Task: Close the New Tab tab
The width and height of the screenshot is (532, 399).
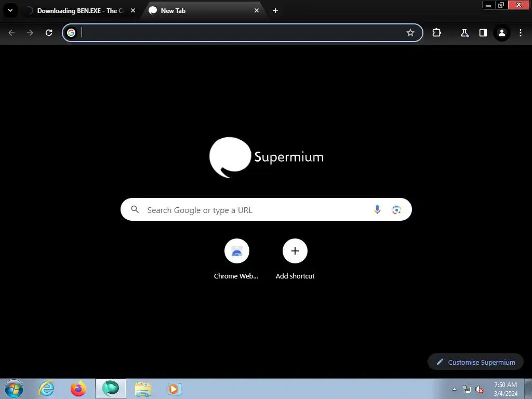Action: click(x=257, y=10)
